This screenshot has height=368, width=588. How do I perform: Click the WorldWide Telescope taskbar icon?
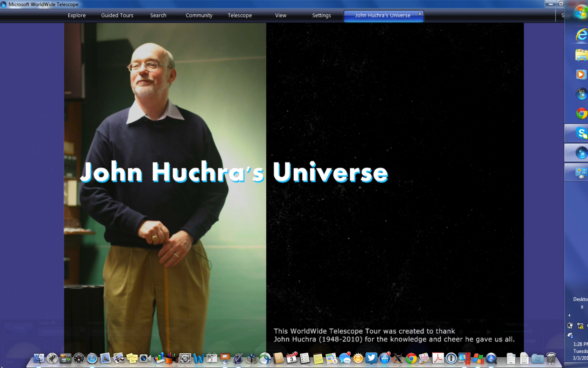point(581,153)
